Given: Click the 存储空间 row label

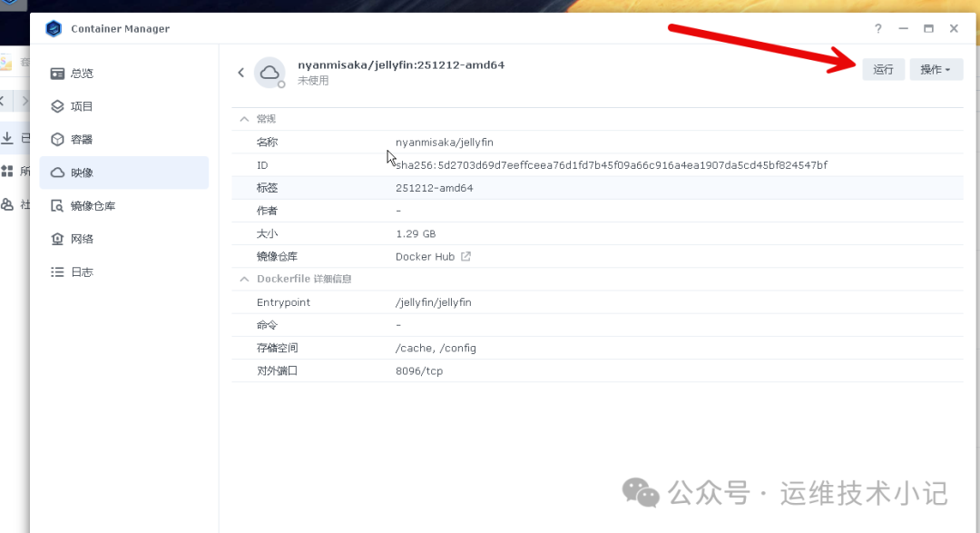Looking at the screenshot, I should coord(277,348).
